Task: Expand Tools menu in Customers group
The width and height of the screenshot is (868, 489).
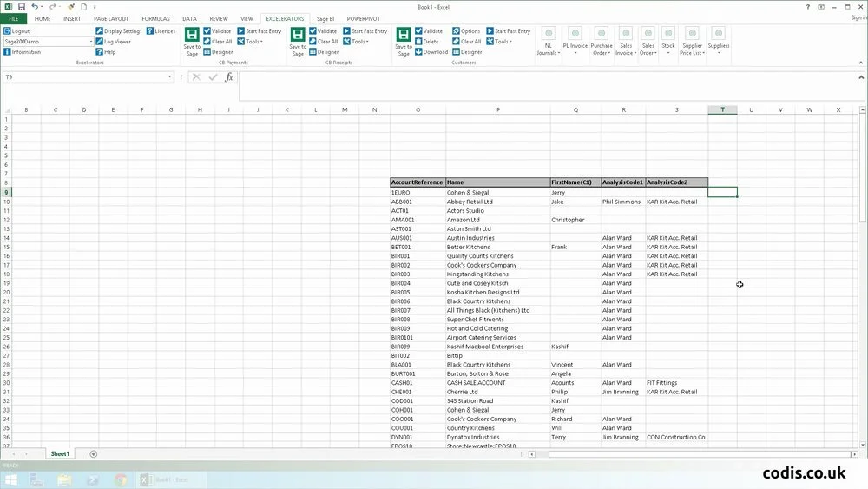Action: click(x=499, y=42)
